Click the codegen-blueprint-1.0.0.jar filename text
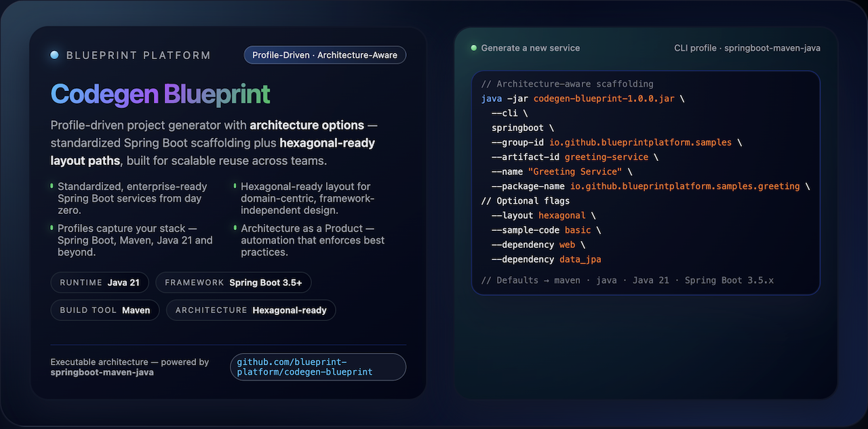 pyautogui.click(x=604, y=98)
